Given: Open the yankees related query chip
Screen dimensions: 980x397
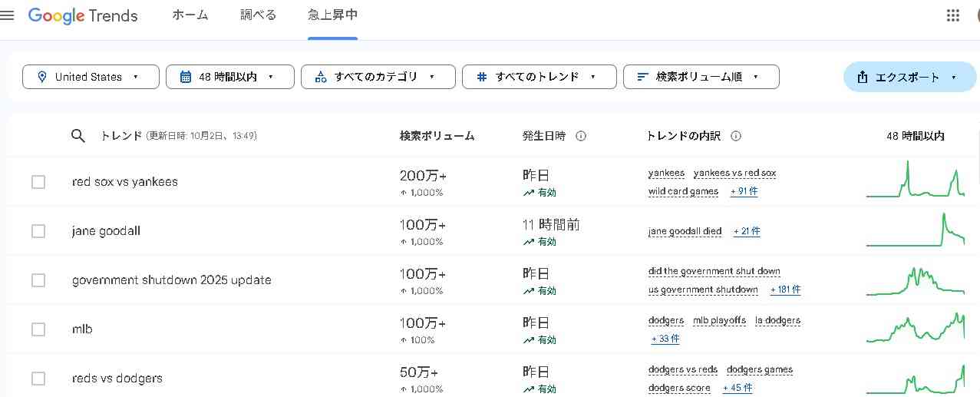Looking at the screenshot, I should click(666, 174).
